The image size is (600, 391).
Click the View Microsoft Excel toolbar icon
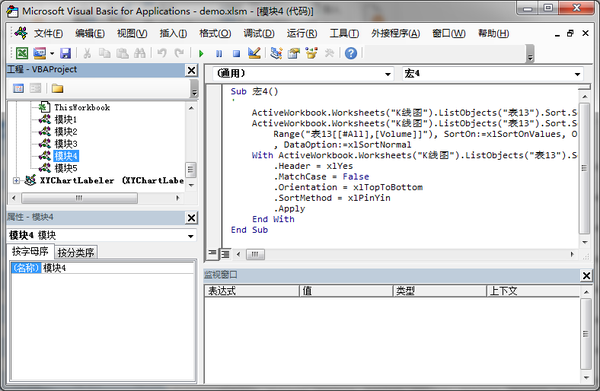[22, 53]
